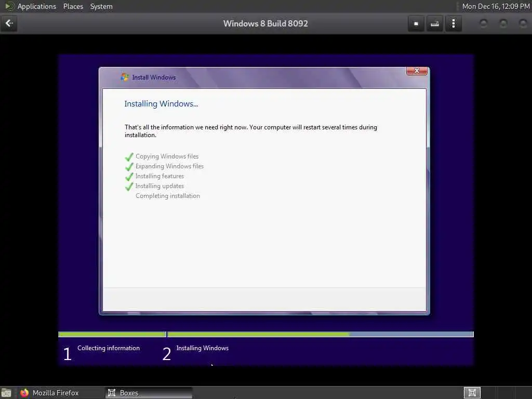
Task: Click the green checkmark beside Installing updates
Action: tap(129, 187)
